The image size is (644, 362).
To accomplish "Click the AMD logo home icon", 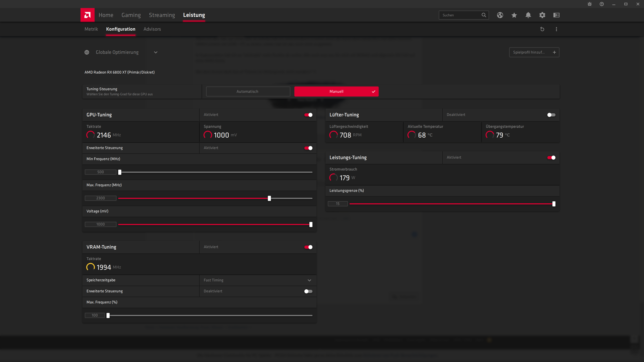I will pyautogui.click(x=87, y=15).
